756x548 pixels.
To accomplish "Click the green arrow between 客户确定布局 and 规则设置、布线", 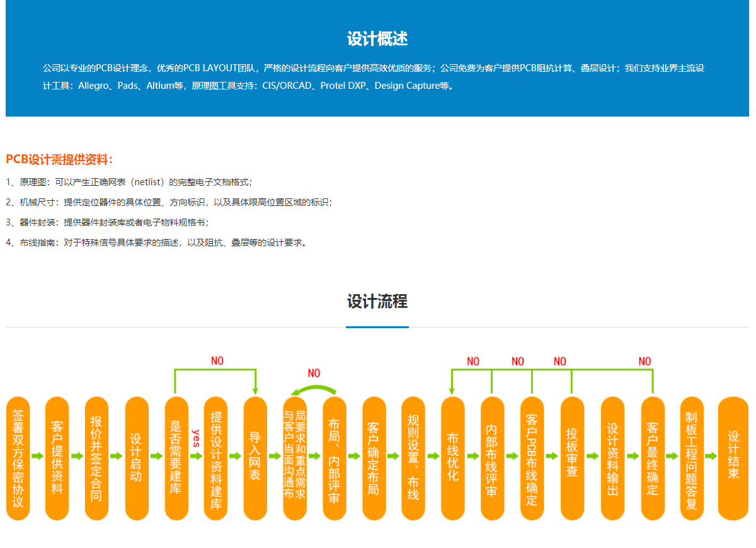I will pos(394,456).
